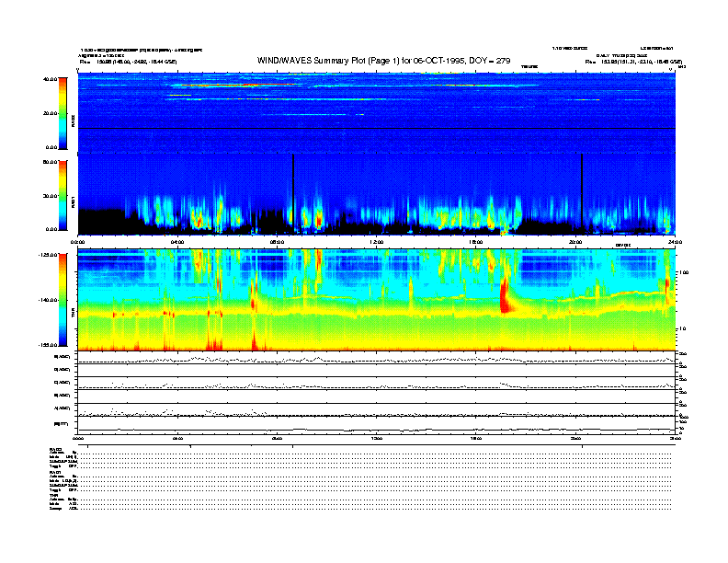Click the -125.00 color scale label
This screenshot has height=563, width=728.
[x=48, y=255]
